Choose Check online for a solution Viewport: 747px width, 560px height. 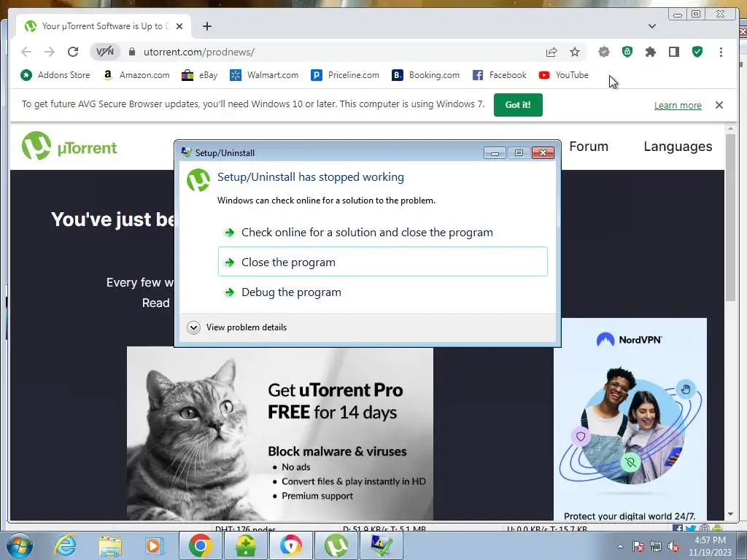click(382, 232)
